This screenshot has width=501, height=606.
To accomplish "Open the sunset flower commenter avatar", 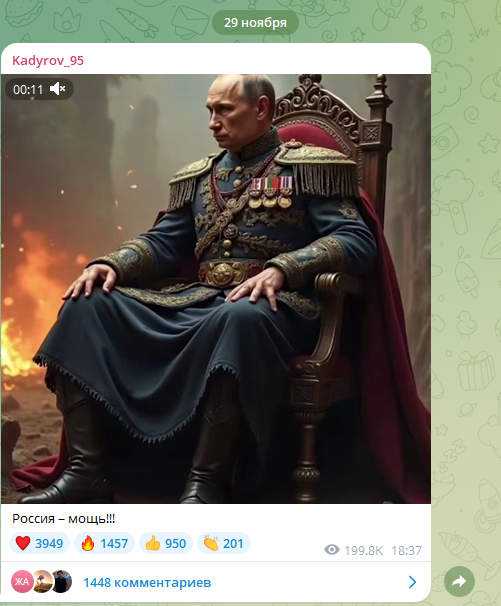I will tap(43, 581).
